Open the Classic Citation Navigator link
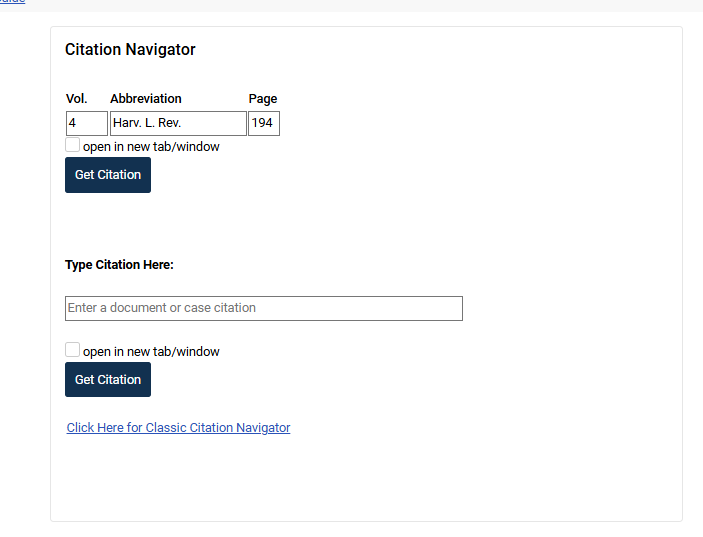Screen dimensions: 703x537 coord(178,428)
